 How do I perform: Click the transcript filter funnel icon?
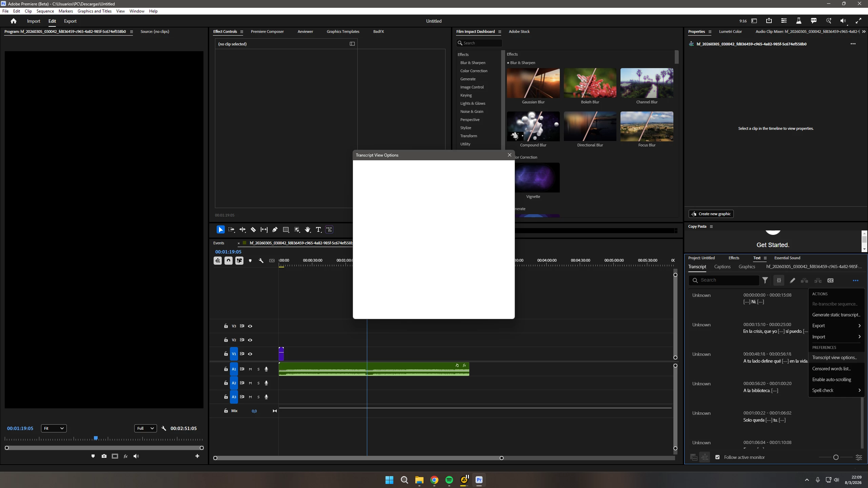pyautogui.click(x=765, y=280)
